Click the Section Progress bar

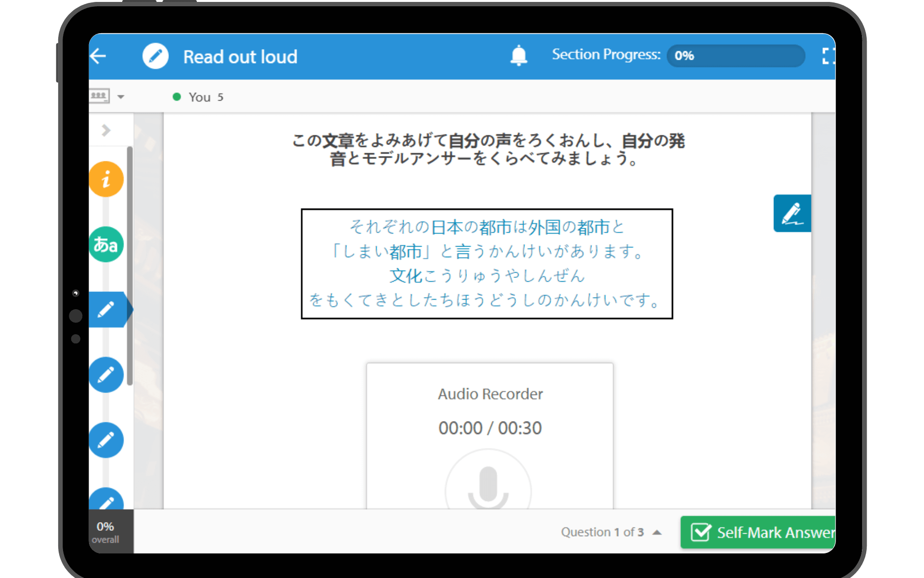(x=735, y=56)
